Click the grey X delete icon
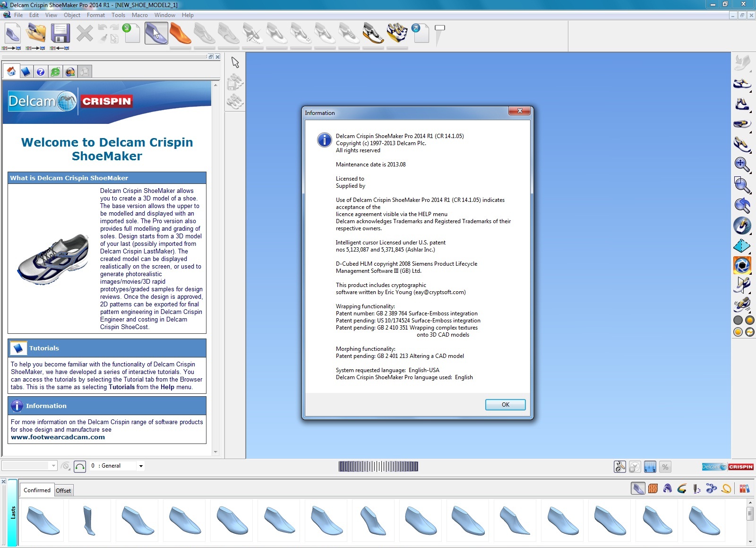756x548 pixels. [85, 34]
